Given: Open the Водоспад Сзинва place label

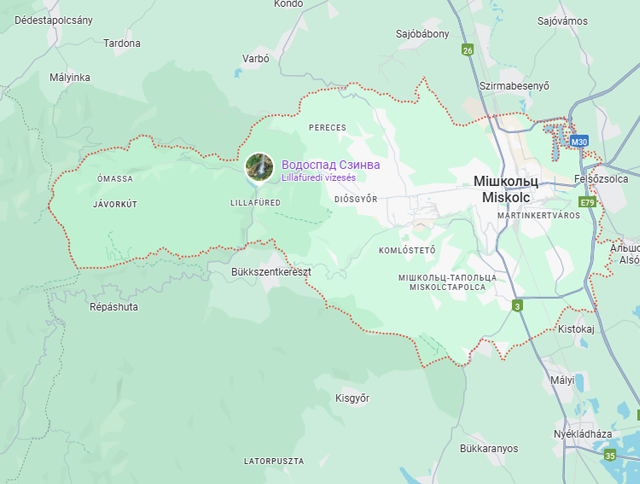Looking at the screenshot, I should tap(331, 165).
